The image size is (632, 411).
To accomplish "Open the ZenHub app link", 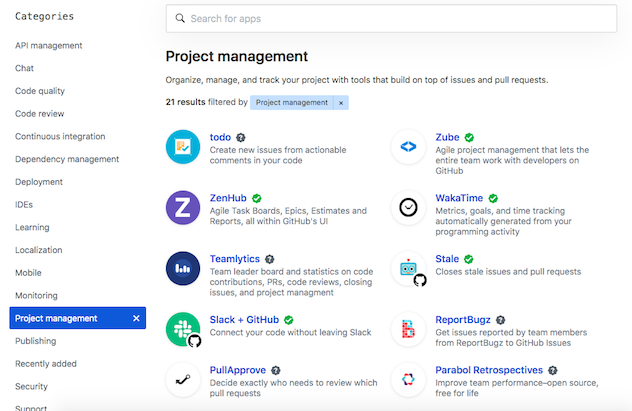I will click(228, 198).
